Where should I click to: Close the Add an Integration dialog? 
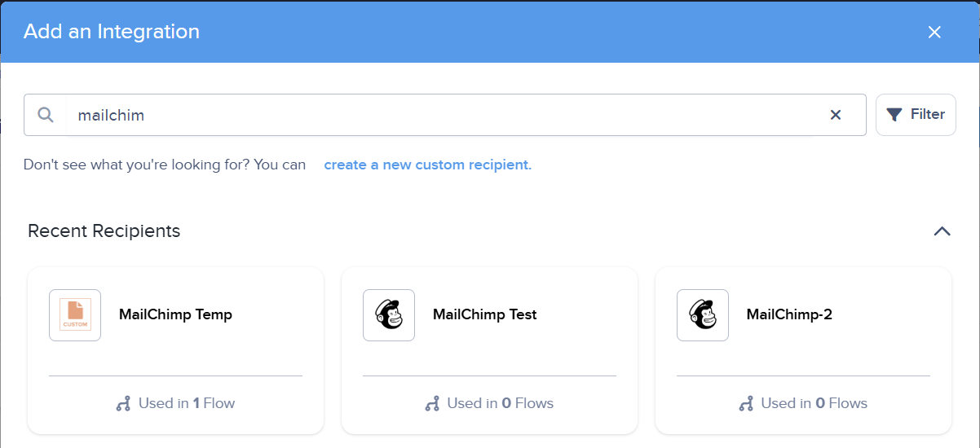pos(934,32)
